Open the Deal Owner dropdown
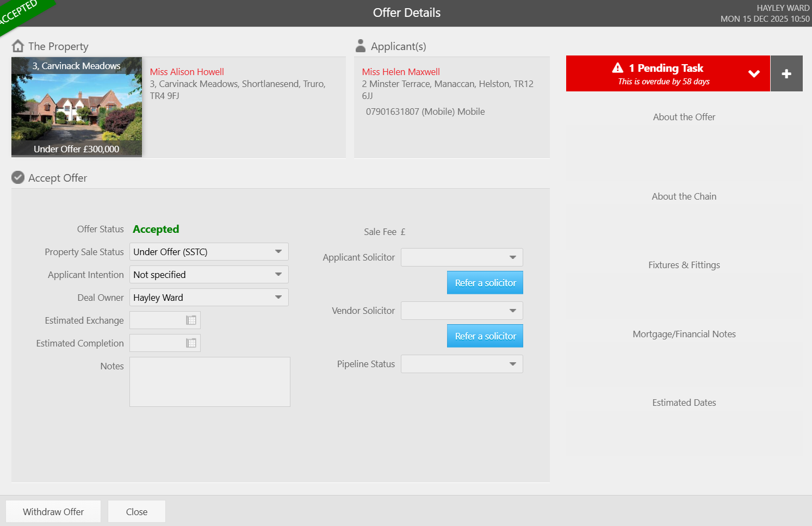 coord(209,298)
